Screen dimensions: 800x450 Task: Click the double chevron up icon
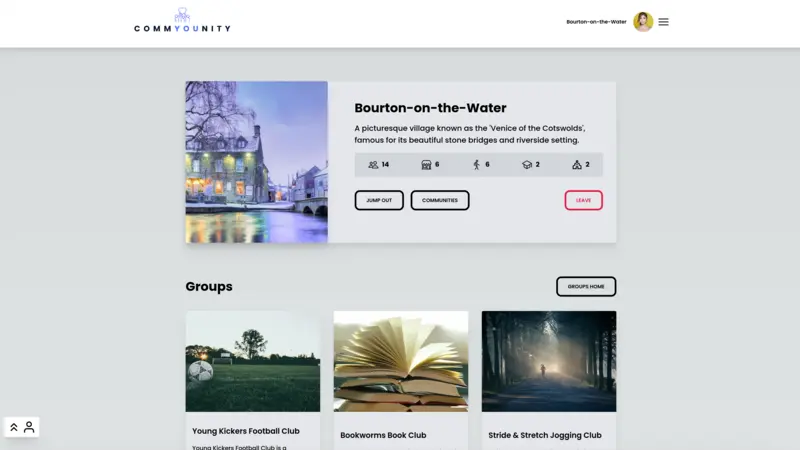click(x=14, y=427)
